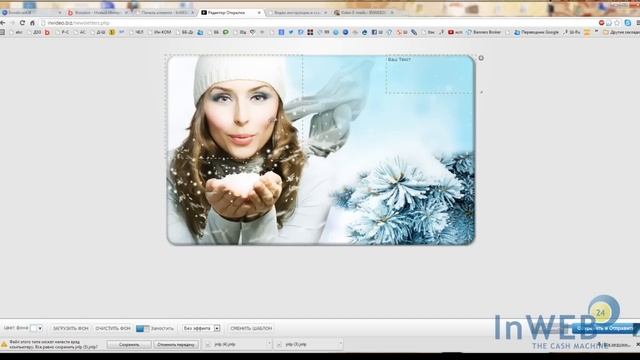This screenshot has width=640, height=360.
Task: Switch to the last browser tab
Action: tap(364, 13)
